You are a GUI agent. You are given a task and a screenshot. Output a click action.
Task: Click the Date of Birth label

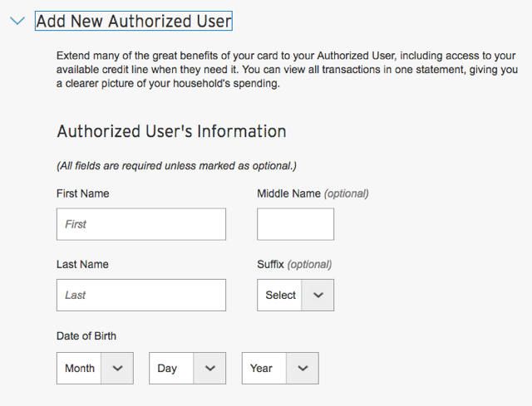pyautogui.click(x=86, y=336)
